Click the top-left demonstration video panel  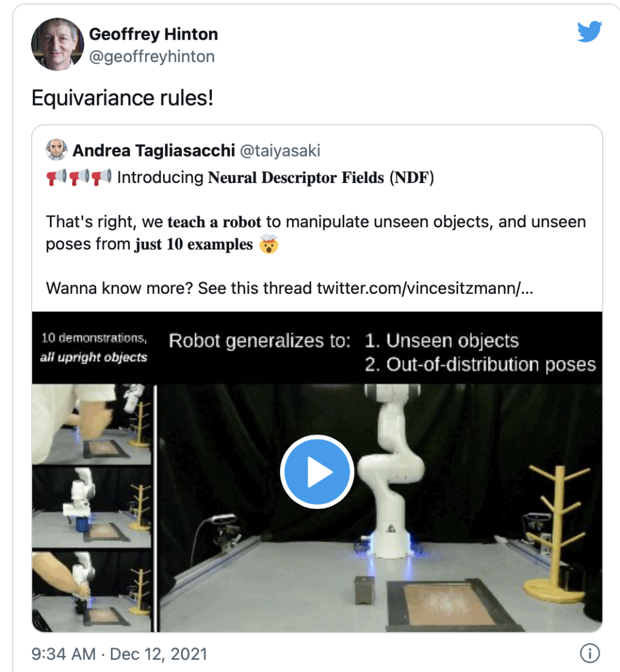pos(92,424)
